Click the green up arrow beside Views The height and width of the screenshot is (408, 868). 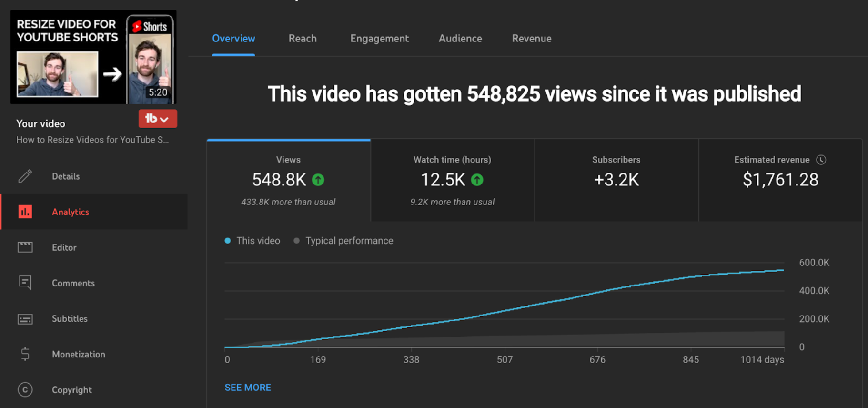click(318, 180)
